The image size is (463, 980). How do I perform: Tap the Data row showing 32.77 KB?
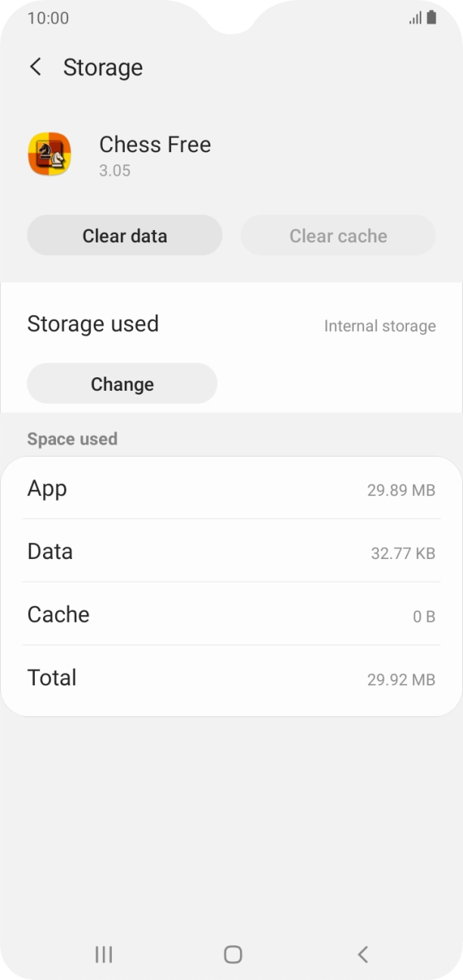point(231,551)
